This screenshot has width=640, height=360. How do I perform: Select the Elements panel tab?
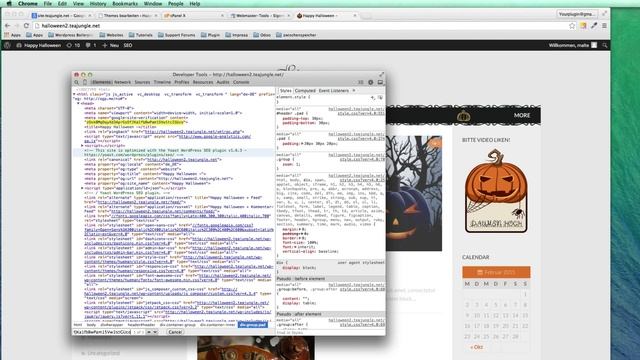tap(102, 82)
